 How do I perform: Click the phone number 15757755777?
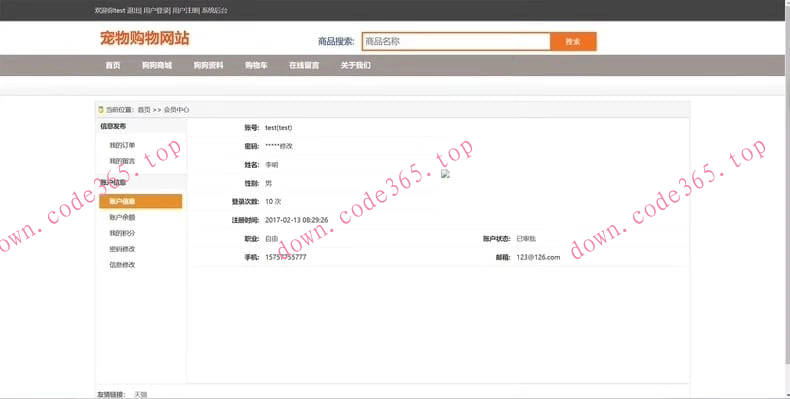point(286,257)
